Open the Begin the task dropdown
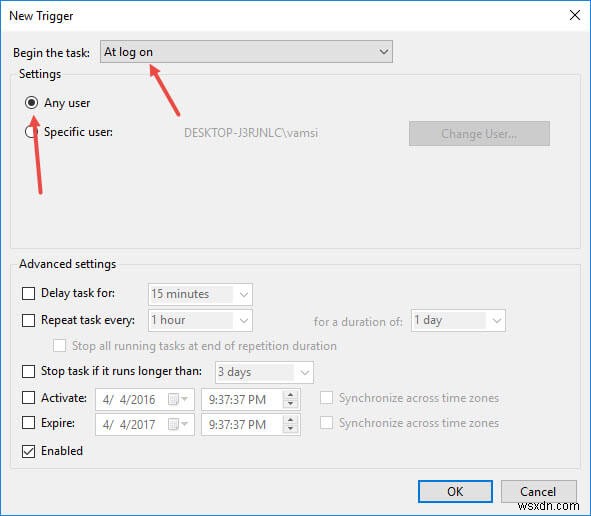This screenshot has height=516, width=591. [246, 52]
